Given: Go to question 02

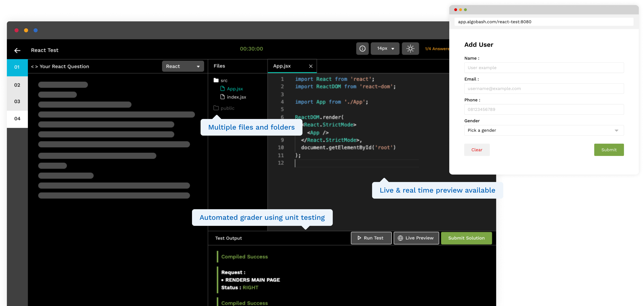Looking at the screenshot, I should point(17,85).
